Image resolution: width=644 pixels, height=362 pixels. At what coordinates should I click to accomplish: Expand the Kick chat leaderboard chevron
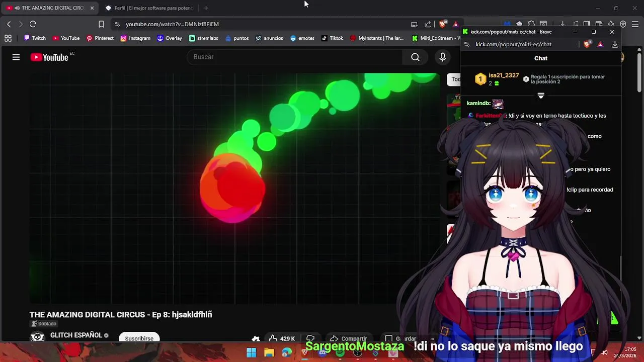tap(541, 96)
